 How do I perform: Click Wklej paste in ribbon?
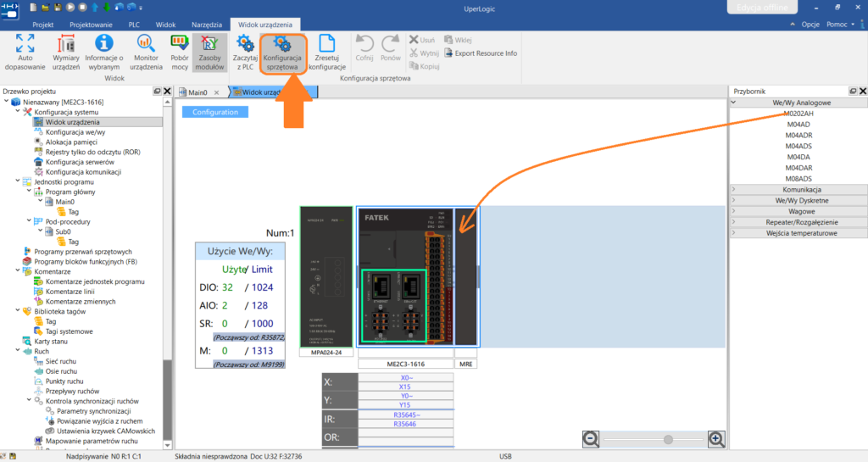pos(458,40)
